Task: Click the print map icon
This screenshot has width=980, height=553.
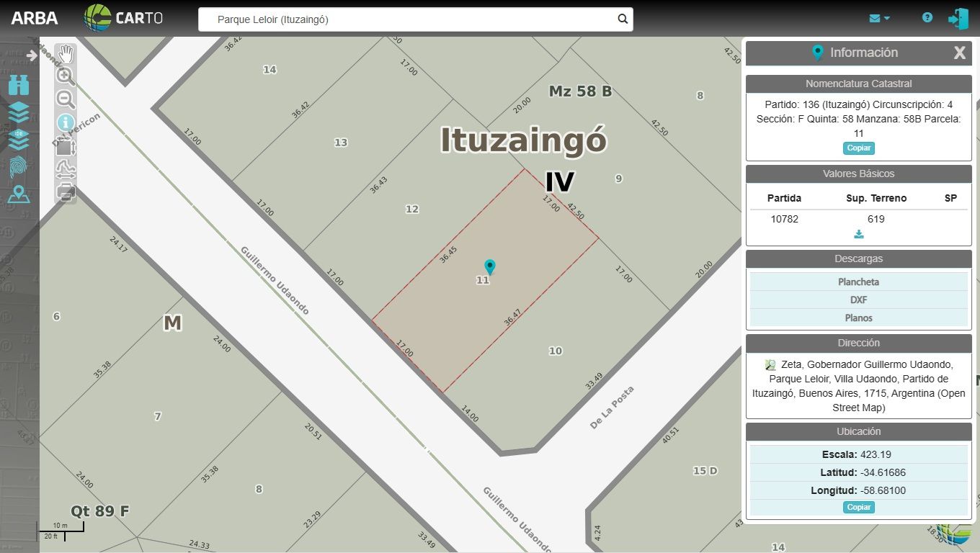Action: click(x=66, y=192)
